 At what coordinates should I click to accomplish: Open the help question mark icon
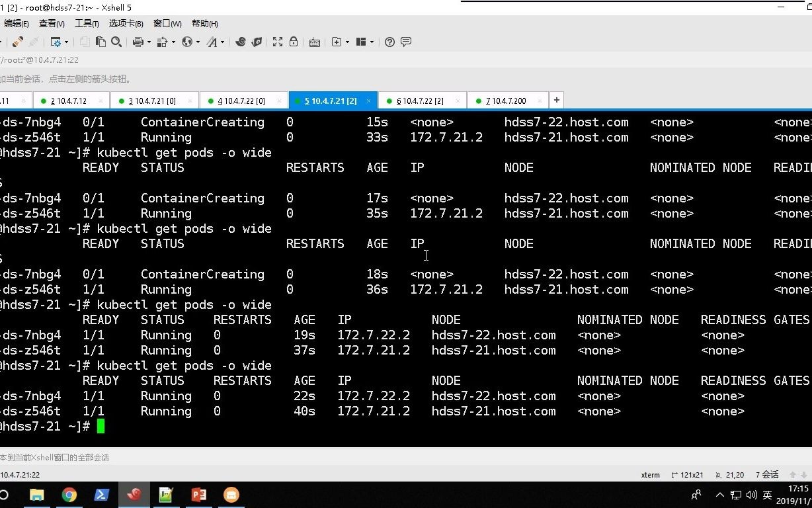389,42
